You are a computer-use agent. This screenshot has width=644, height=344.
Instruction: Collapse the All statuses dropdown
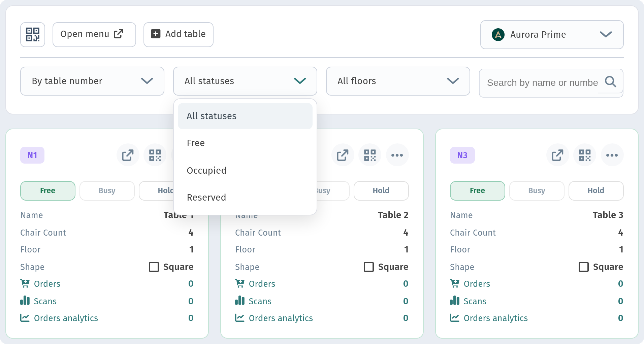point(245,81)
